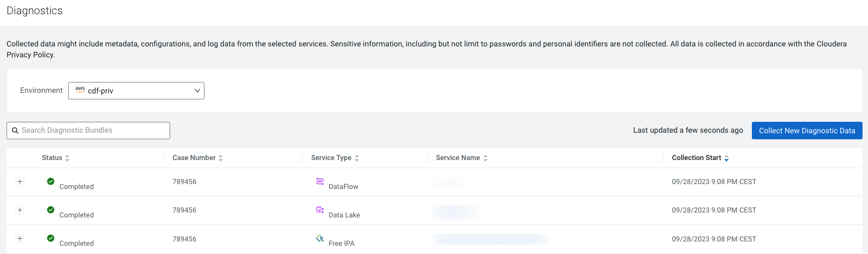Click the blurred service name in Data Lake row
Viewport: 868px width, 254px height.
coord(456,211)
